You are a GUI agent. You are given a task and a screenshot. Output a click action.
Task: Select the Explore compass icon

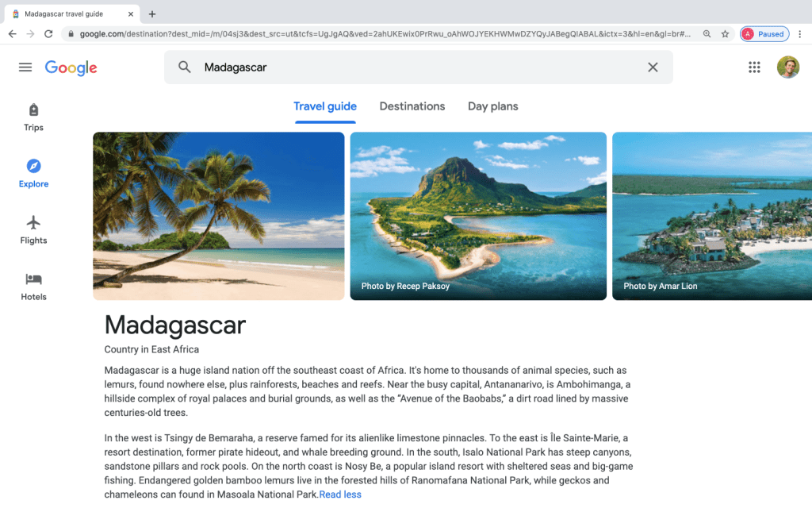33,166
